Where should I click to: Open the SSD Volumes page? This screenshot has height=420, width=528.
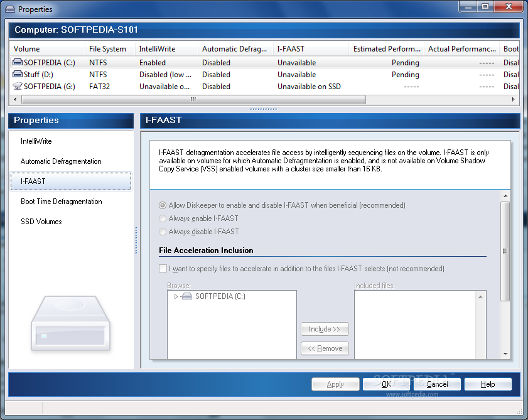tap(41, 221)
